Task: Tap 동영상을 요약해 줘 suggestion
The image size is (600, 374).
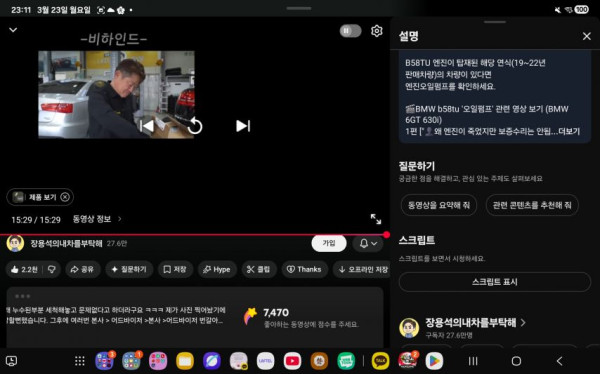Action: pos(439,205)
